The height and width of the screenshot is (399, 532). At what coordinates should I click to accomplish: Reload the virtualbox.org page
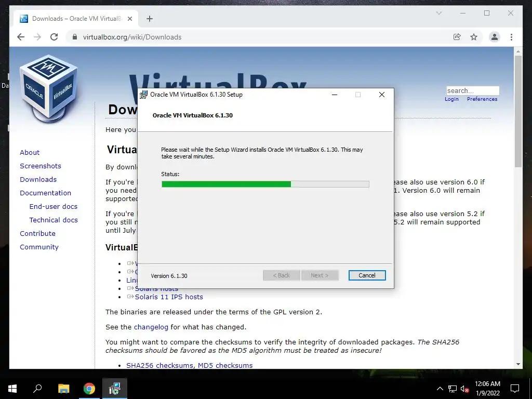(x=54, y=37)
